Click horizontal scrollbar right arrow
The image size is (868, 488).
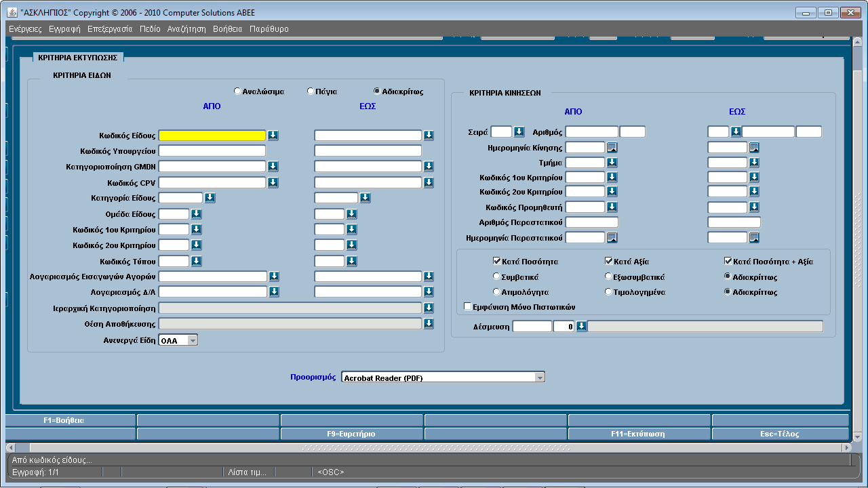click(x=846, y=448)
